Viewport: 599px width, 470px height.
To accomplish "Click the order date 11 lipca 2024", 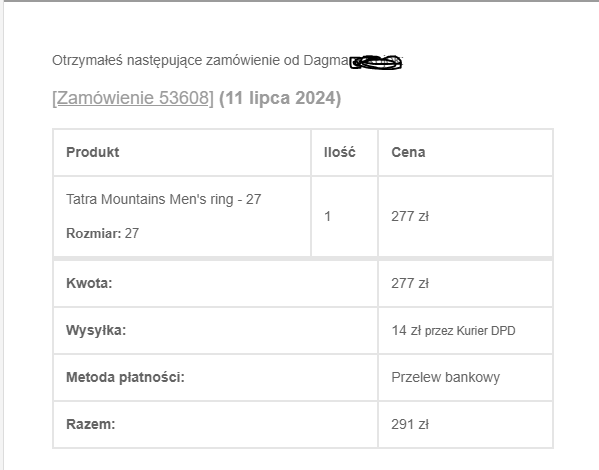I will [x=280, y=98].
